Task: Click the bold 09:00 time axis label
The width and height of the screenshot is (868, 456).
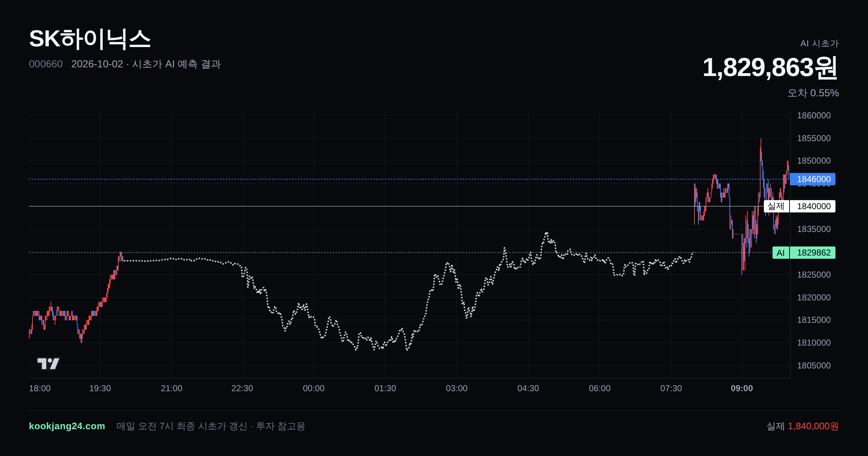Action: coord(742,388)
